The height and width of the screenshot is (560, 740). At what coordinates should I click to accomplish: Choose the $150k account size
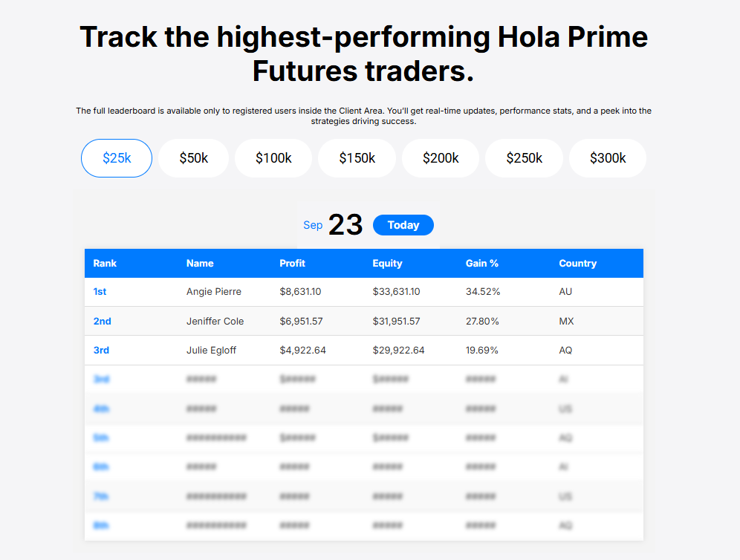coord(357,158)
